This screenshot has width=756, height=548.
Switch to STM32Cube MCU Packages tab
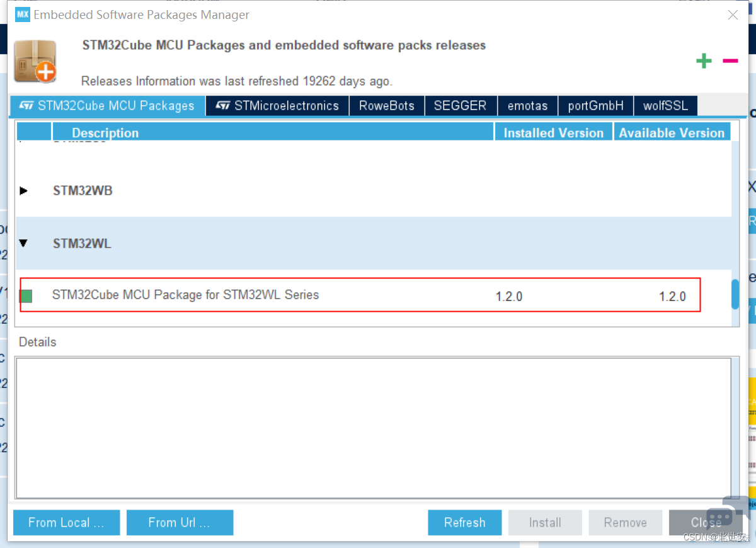pos(108,106)
